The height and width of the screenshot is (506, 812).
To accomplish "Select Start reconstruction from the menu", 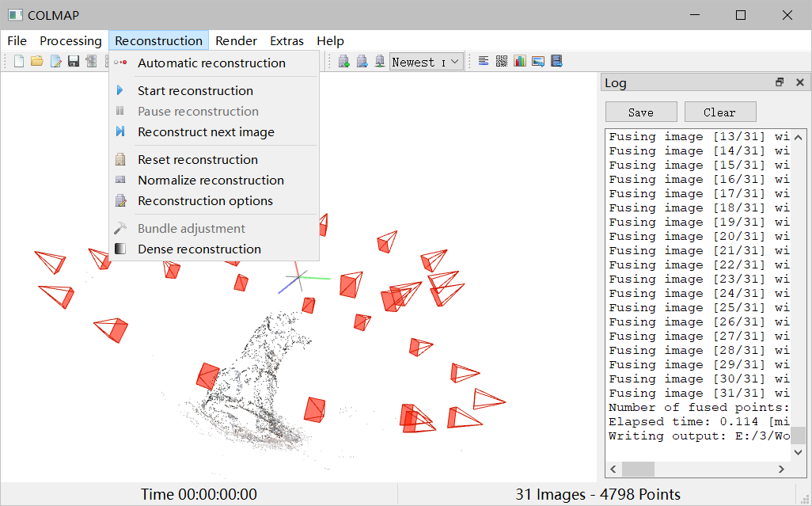I will pyautogui.click(x=214, y=90).
